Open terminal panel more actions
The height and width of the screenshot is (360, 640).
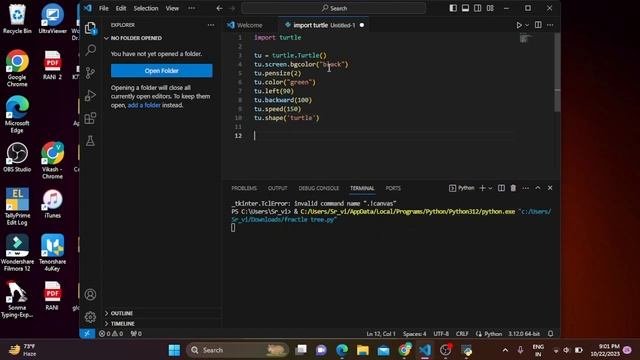[x=526, y=188]
